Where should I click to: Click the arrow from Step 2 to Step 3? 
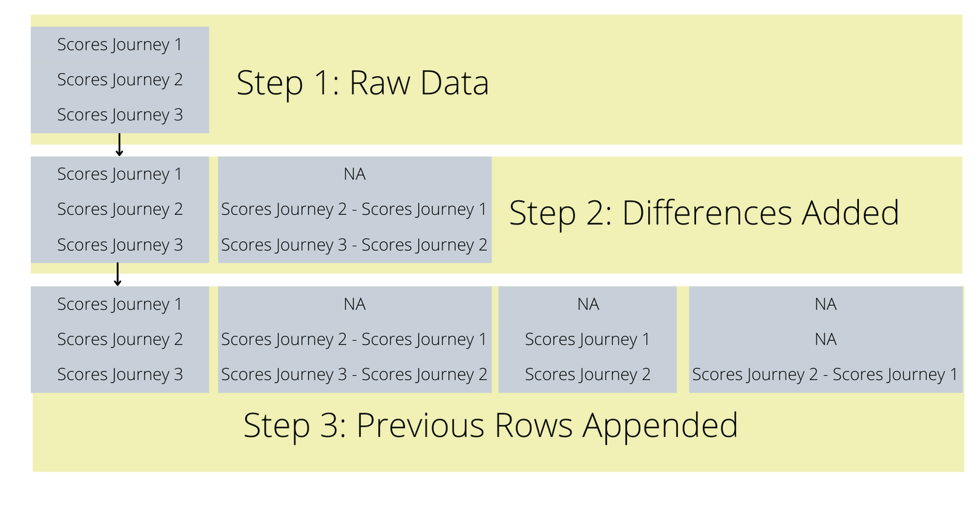pyautogui.click(x=118, y=274)
